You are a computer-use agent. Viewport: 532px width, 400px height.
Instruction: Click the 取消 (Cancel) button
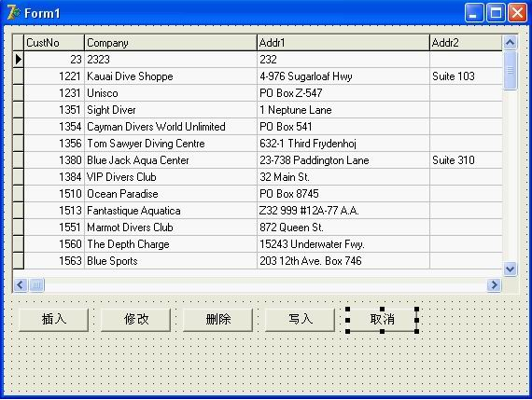click(382, 319)
